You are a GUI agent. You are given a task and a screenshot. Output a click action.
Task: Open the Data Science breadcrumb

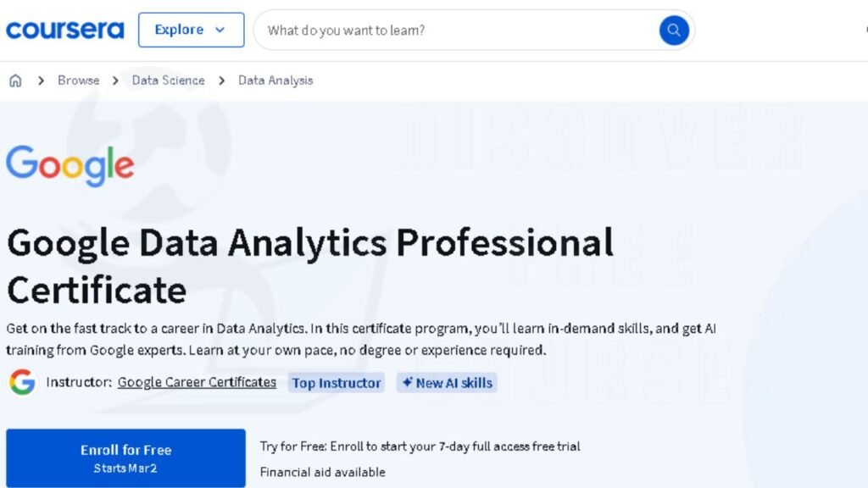click(x=169, y=80)
